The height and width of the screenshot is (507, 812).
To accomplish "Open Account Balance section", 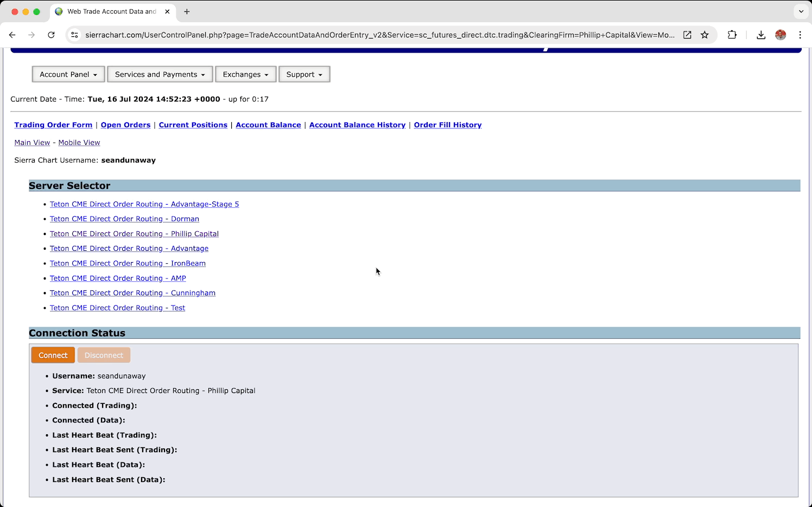I will (268, 125).
